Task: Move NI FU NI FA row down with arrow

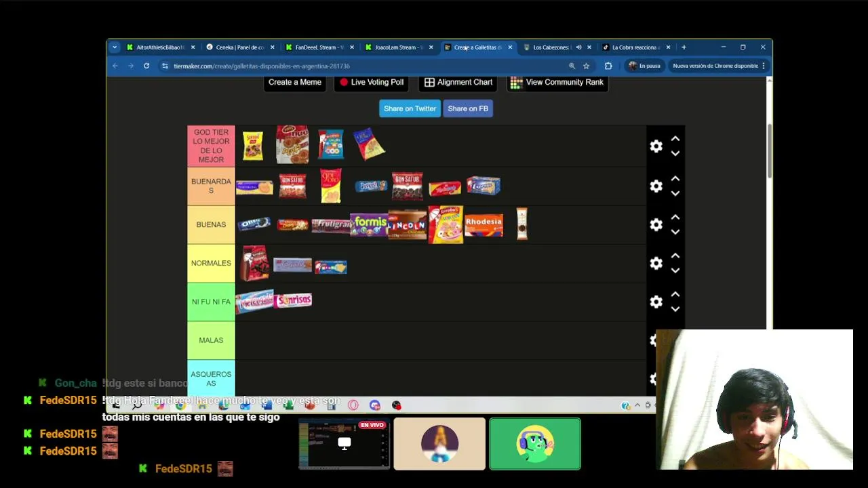Action: click(675, 309)
